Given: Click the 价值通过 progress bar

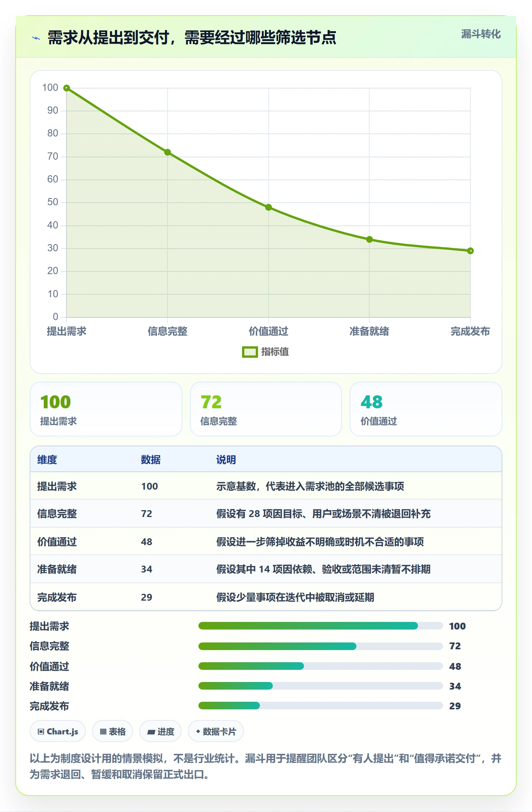Looking at the screenshot, I should [320, 666].
